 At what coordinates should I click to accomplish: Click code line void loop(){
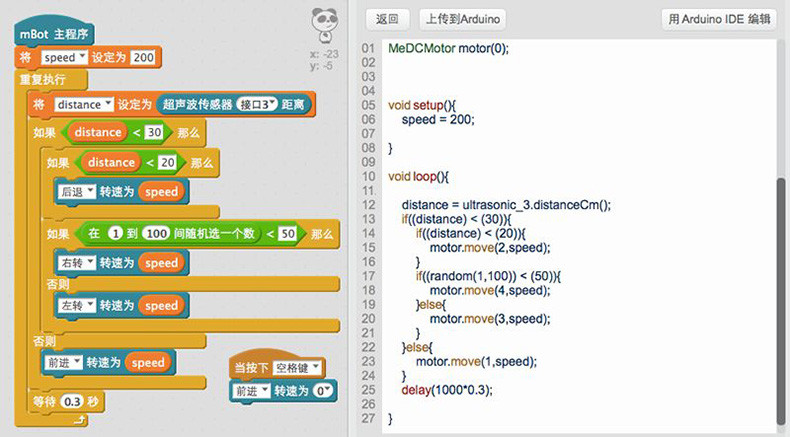tap(418, 176)
